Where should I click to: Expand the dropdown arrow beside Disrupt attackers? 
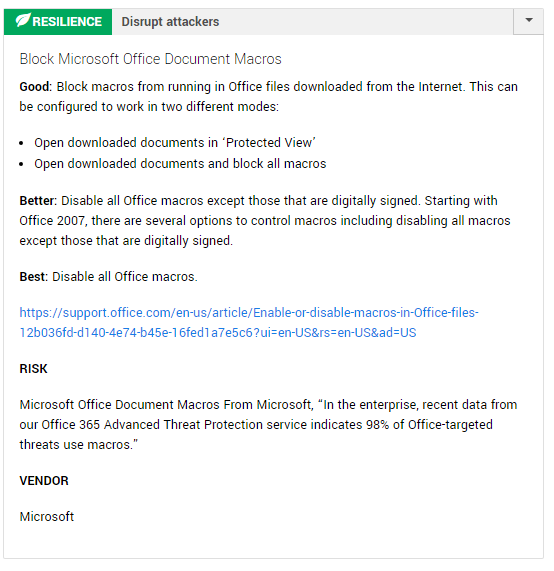point(529,21)
